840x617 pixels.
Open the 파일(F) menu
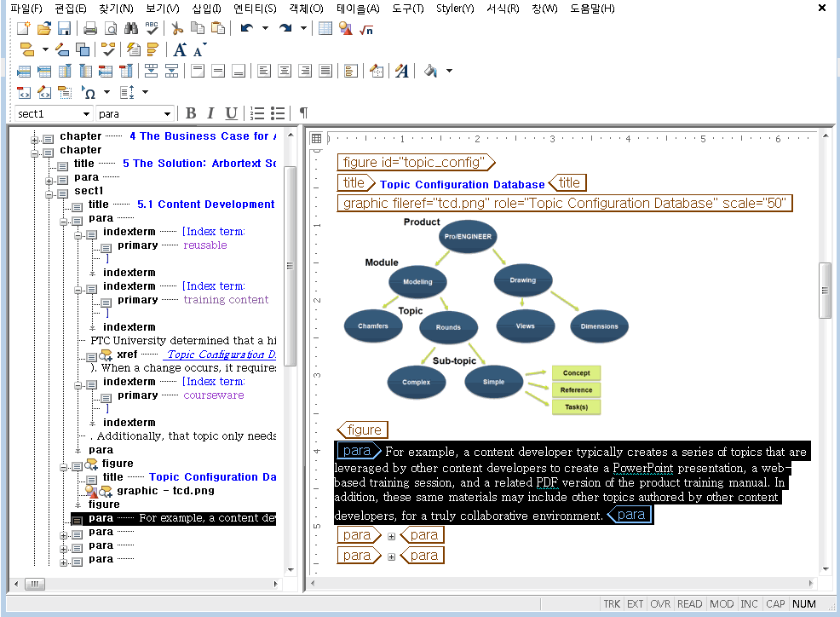pyautogui.click(x=26, y=8)
